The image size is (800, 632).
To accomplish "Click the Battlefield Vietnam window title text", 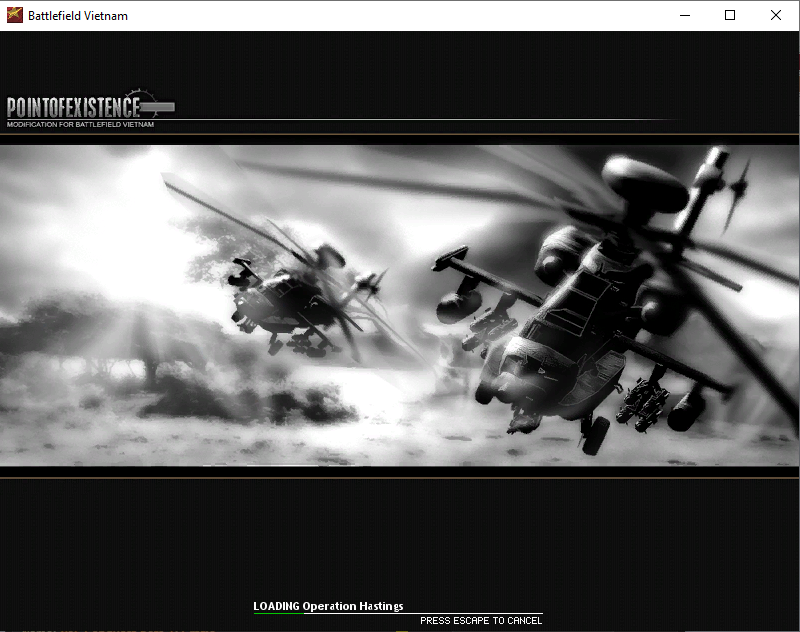I will click(x=78, y=15).
